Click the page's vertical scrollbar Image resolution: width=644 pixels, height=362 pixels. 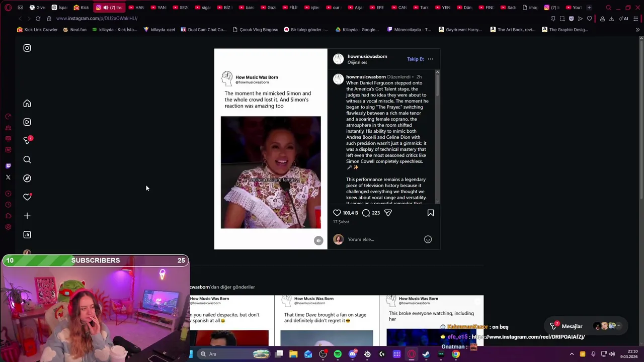(x=641, y=121)
